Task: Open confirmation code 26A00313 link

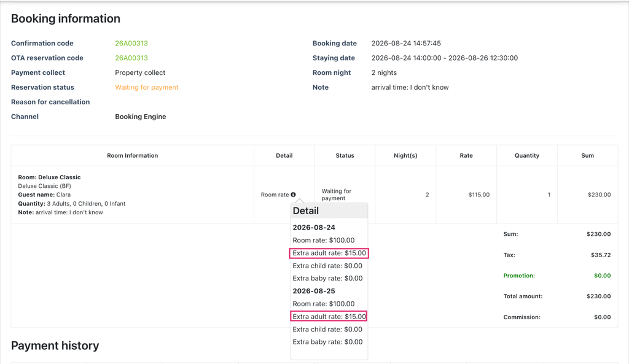Action: click(131, 44)
